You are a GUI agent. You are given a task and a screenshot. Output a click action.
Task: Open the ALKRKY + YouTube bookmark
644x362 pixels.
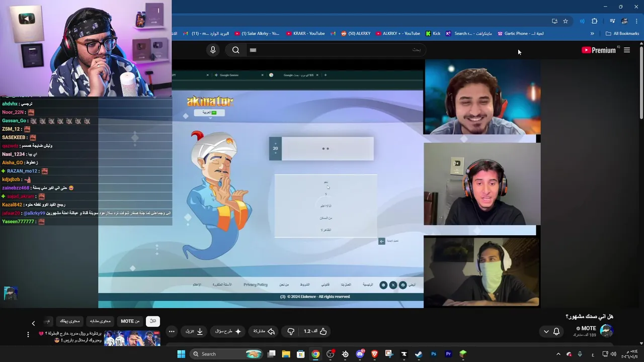click(x=398, y=34)
